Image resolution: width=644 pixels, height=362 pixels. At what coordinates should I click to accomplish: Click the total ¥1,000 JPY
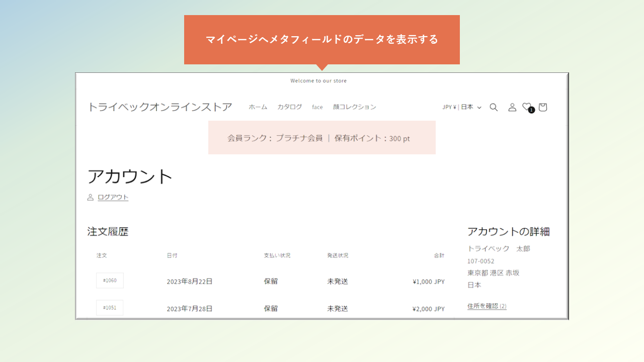tap(429, 282)
